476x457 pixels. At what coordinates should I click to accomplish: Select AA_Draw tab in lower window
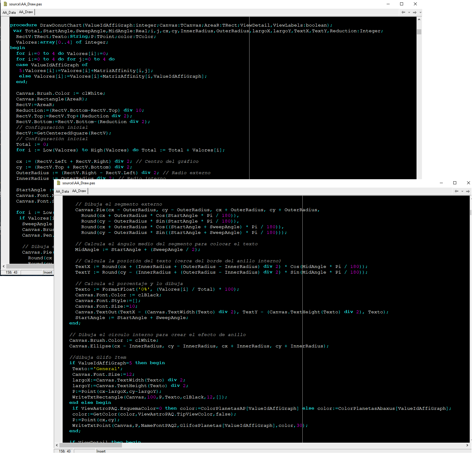tap(79, 191)
